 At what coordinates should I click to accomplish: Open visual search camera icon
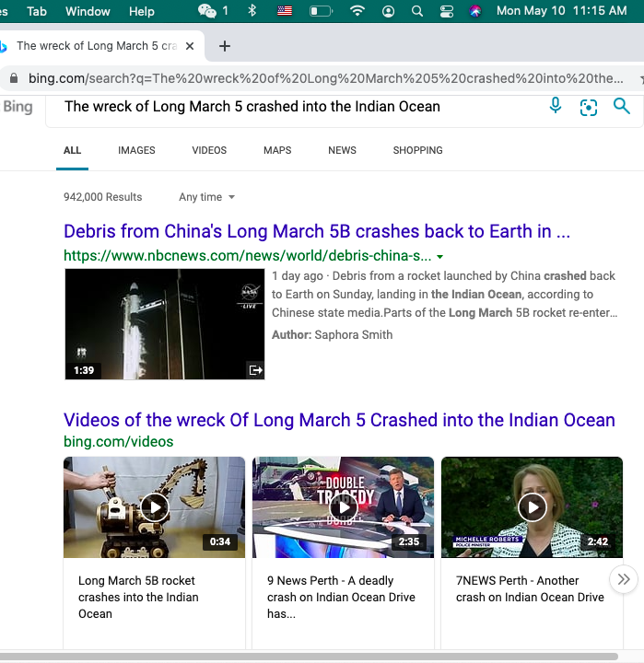pos(589,107)
